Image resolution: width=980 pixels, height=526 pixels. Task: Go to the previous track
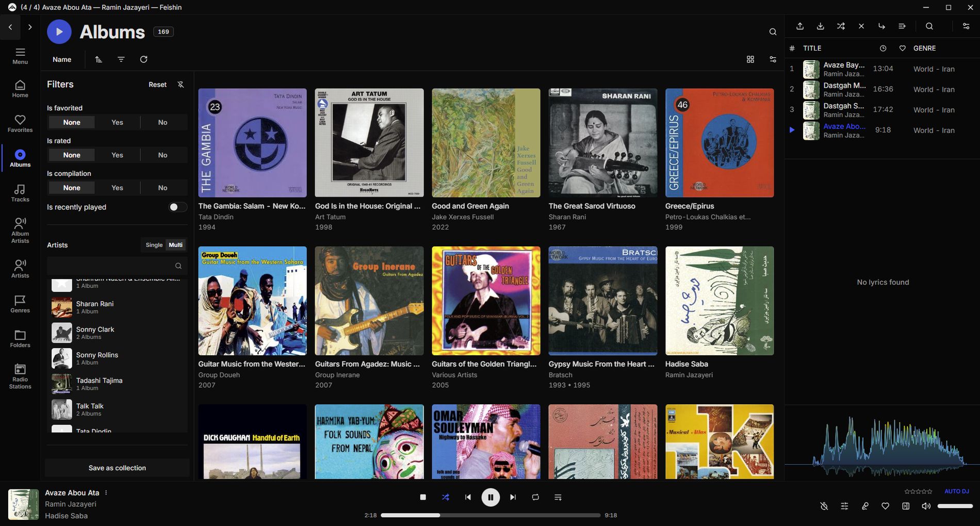click(x=468, y=497)
